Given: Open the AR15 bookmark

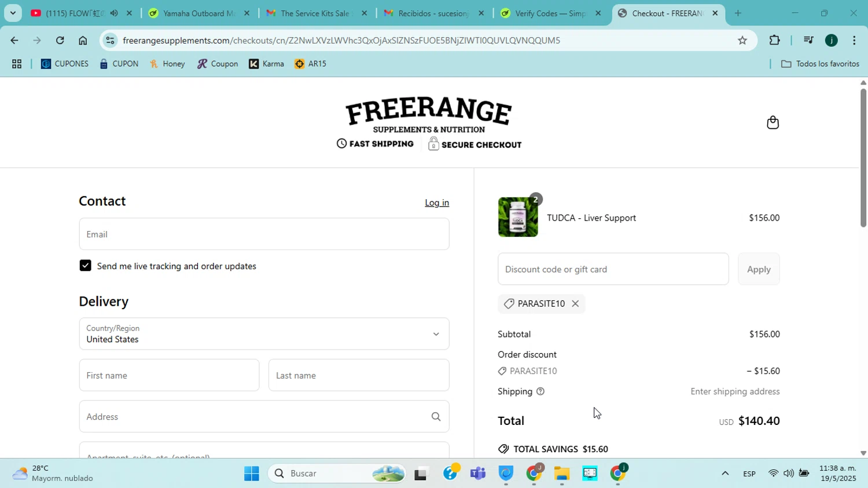Looking at the screenshot, I should tap(311, 64).
